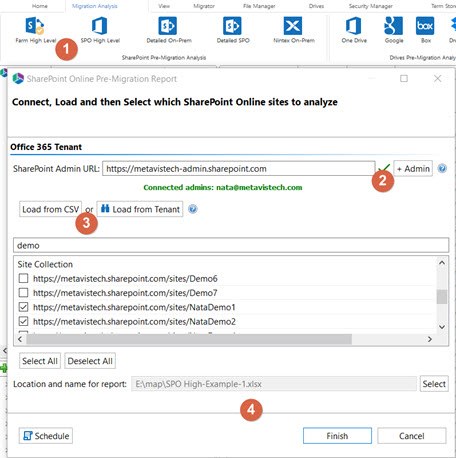Uncheck the NataDemo2 site collection
456x458 pixels.
pos(23,321)
